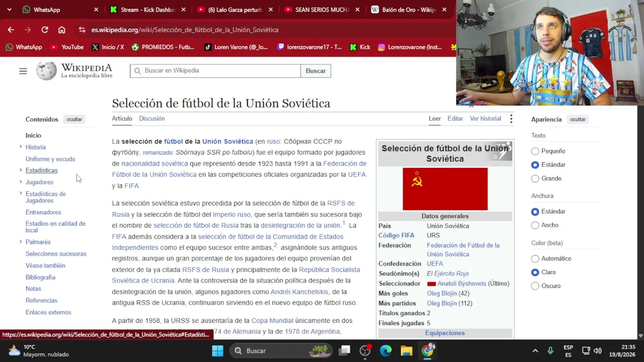Image resolution: width=644 pixels, height=362 pixels.
Task: Switch to the Balón de Oro tab
Action: coord(410,10)
